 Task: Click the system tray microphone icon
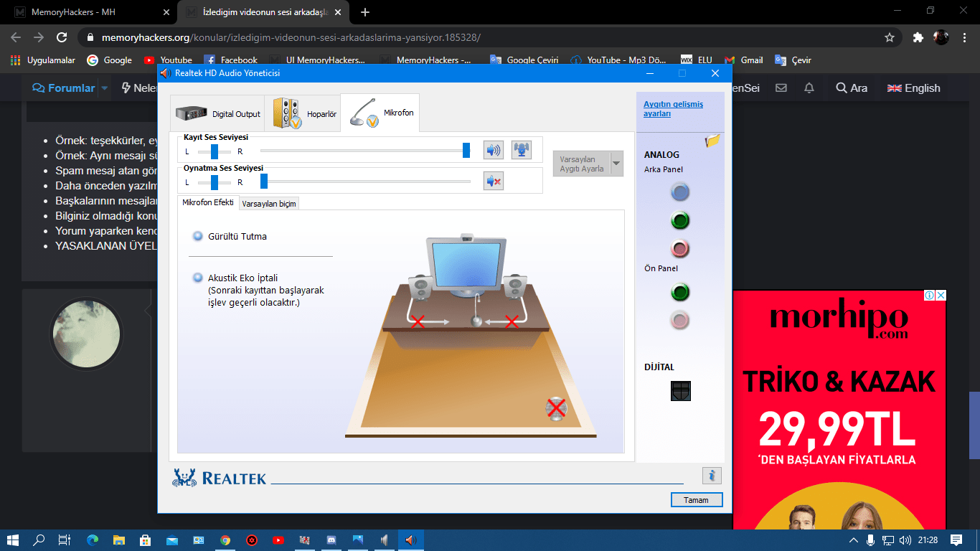(870, 540)
